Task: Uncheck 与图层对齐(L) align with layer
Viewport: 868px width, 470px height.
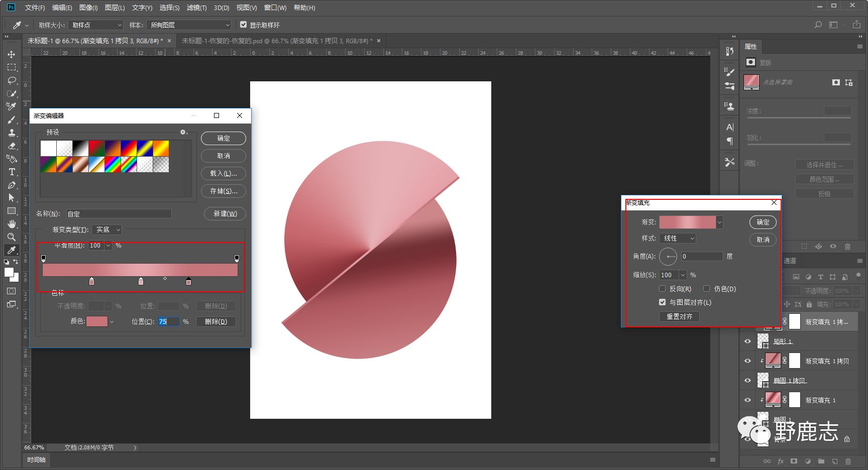Action: click(663, 302)
